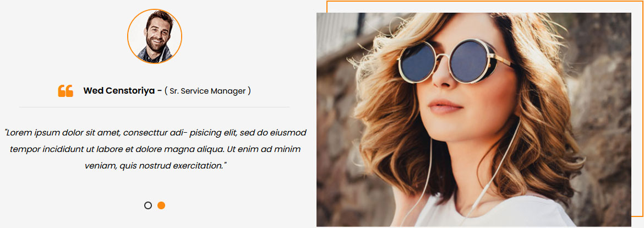Click the left lens of the round sunglasses

pos(418,62)
